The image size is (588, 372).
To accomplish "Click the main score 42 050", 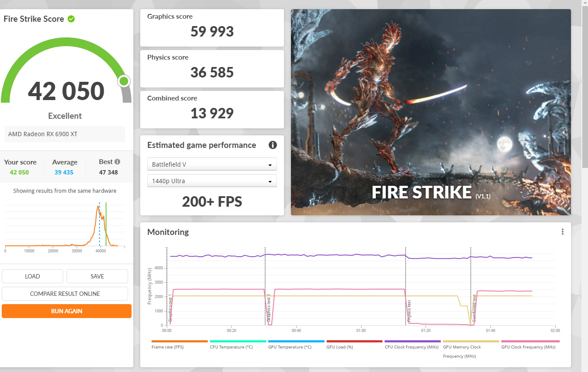I will pyautogui.click(x=66, y=91).
